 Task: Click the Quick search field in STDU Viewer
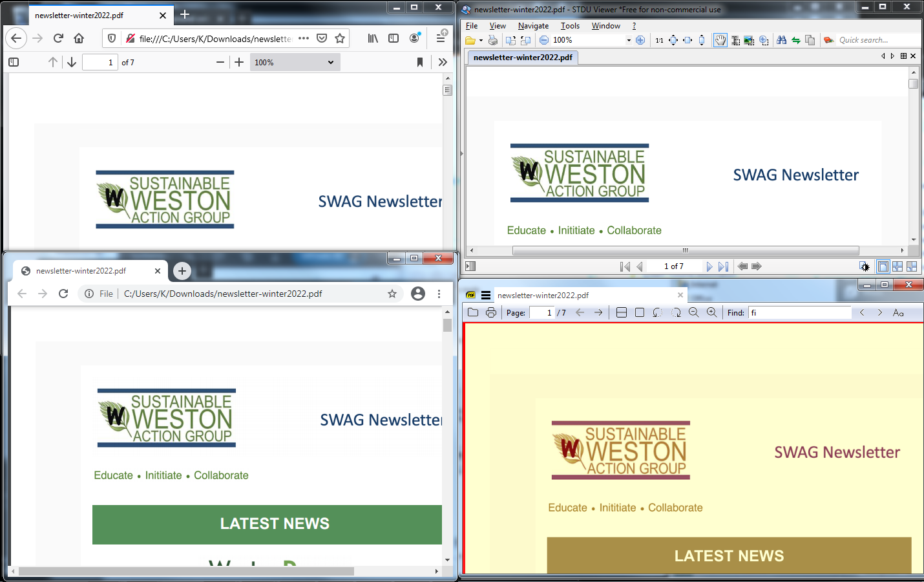(877, 40)
